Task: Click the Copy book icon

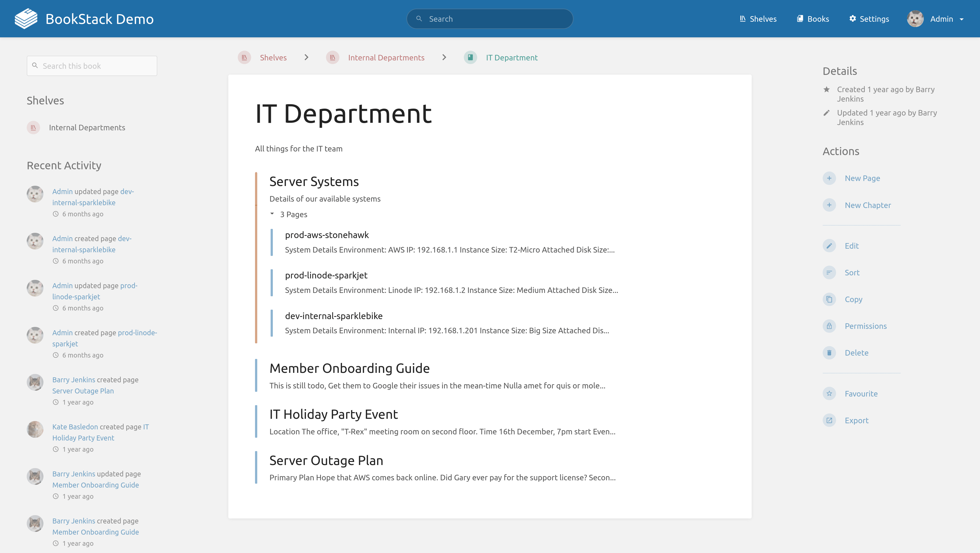Action: 829,300
